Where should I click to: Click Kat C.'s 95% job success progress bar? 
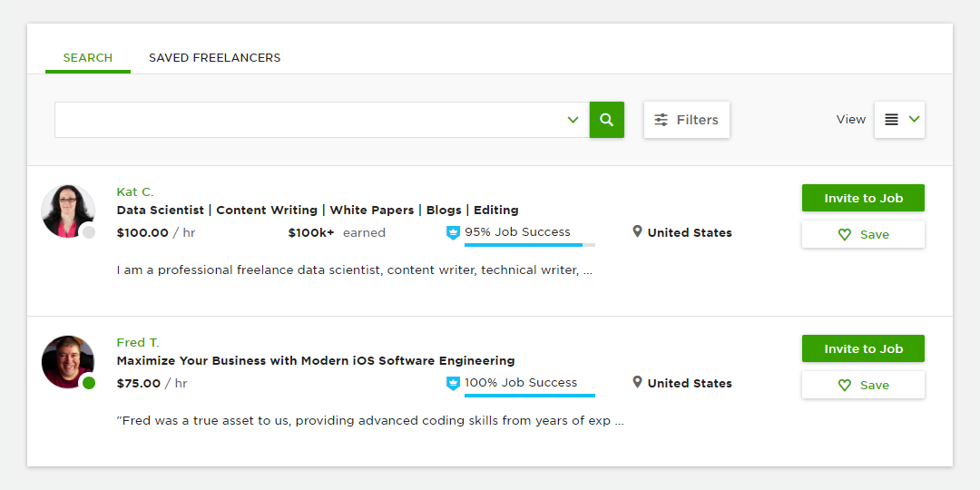(529, 245)
